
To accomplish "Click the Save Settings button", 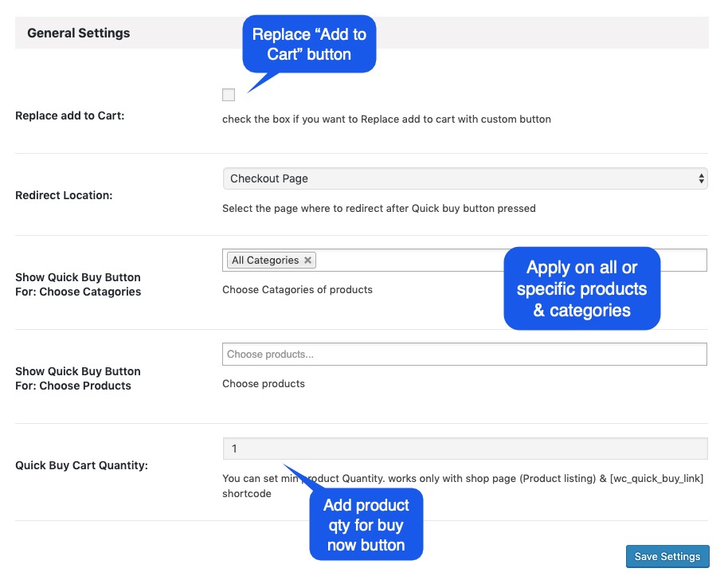I will click(667, 556).
